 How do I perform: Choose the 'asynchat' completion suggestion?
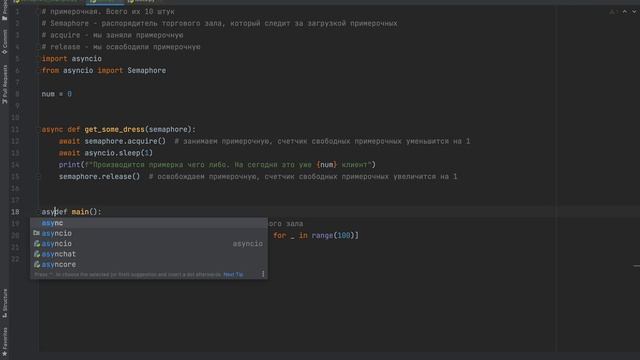pos(149,254)
